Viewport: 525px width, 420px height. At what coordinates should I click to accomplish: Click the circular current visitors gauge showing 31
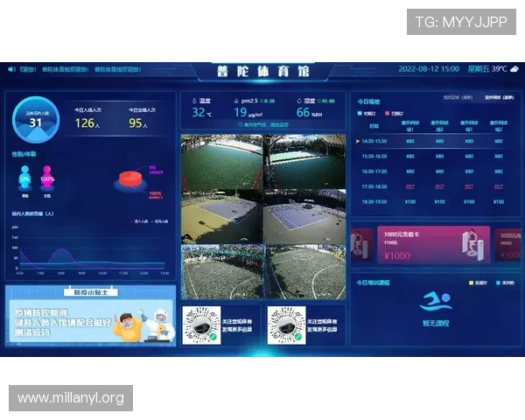tap(35, 121)
